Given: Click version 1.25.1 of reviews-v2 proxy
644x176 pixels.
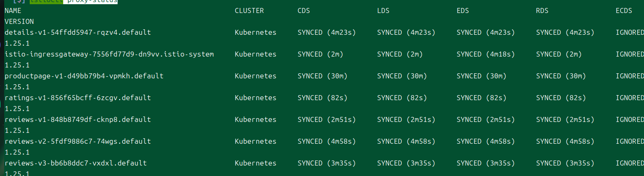Looking at the screenshot, I should 17,152.
